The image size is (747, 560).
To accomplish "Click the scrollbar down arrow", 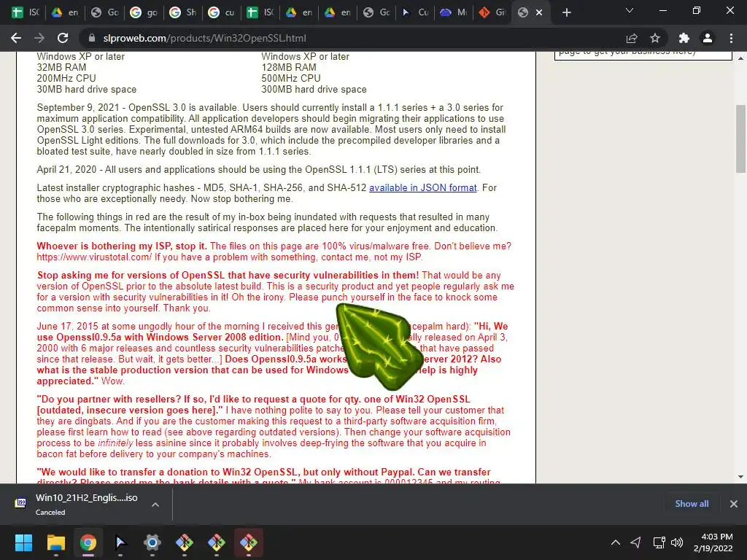I will point(741,477).
